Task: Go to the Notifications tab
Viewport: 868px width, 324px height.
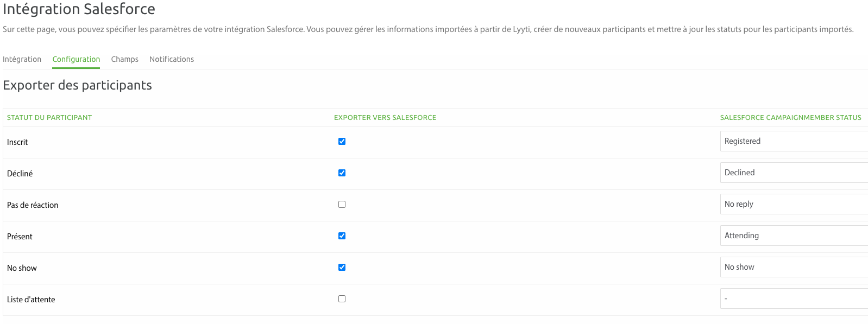Action: coord(172,59)
